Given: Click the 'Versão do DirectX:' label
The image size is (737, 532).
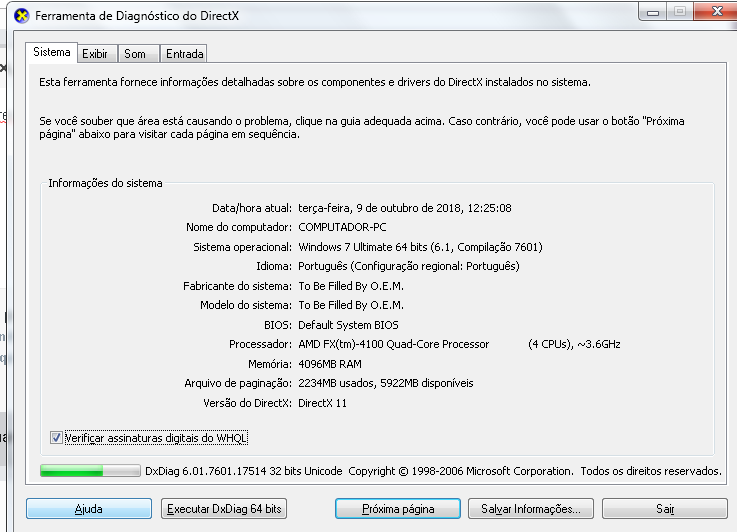Looking at the screenshot, I should click(247, 403).
